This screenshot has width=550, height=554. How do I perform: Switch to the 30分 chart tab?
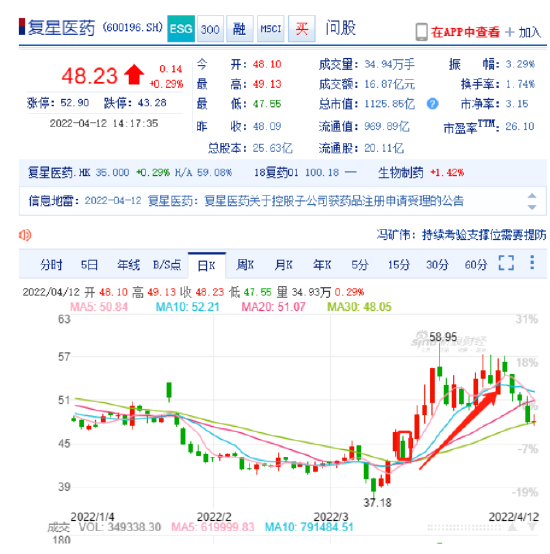[x=437, y=265]
